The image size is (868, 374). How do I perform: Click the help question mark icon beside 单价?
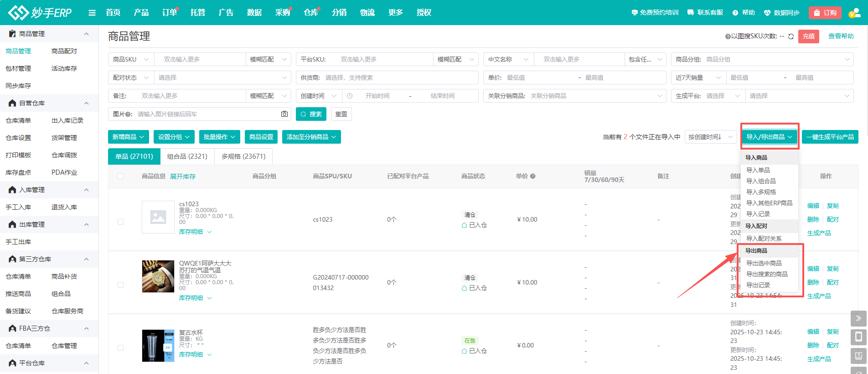(x=532, y=177)
